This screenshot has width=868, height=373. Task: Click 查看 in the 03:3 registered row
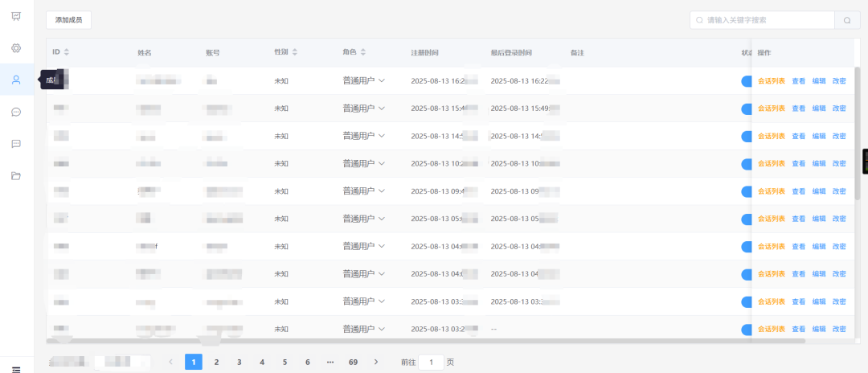coord(798,301)
